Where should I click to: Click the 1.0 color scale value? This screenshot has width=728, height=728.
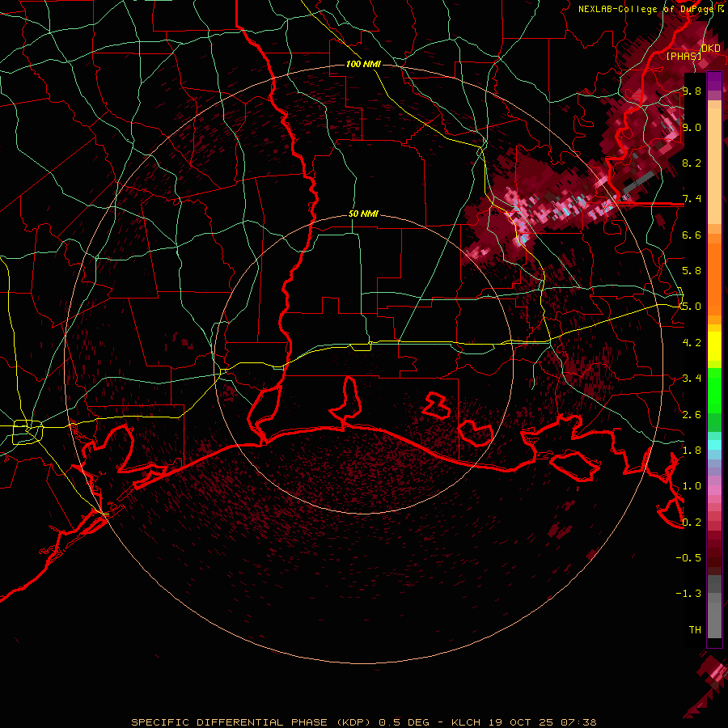coord(692,486)
